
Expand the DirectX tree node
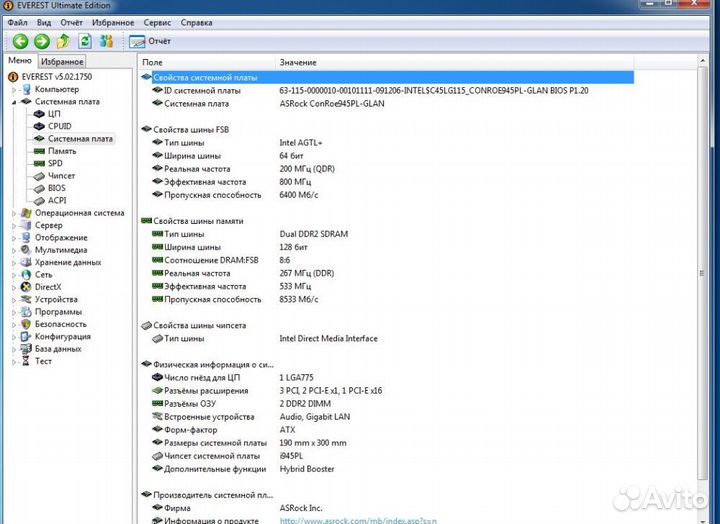pyautogui.click(x=14, y=288)
